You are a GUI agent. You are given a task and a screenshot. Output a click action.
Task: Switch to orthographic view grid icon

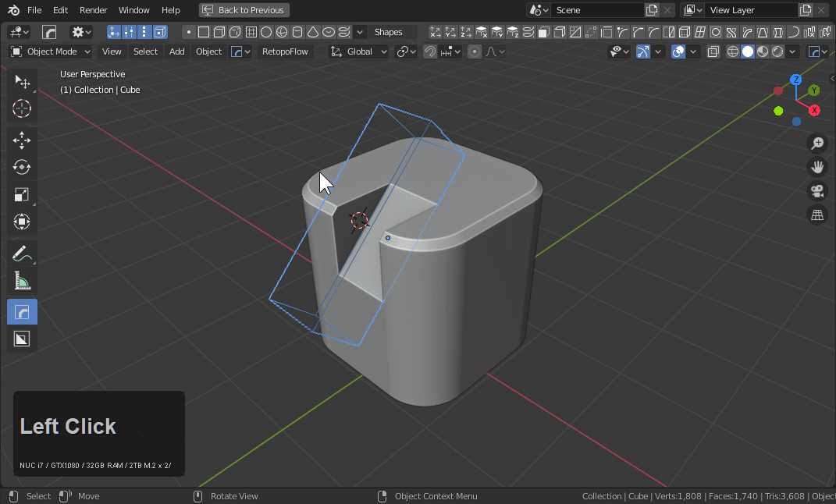coord(817,215)
